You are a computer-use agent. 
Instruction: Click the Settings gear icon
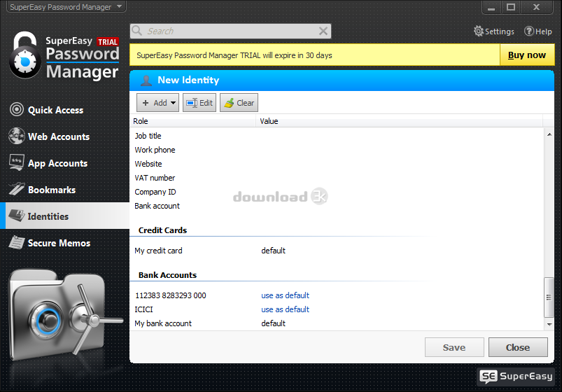click(478, 31)
